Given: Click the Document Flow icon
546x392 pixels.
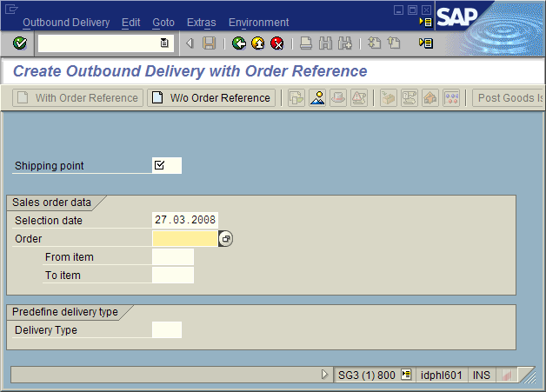Looking at the screenshot, I should 409,98.
